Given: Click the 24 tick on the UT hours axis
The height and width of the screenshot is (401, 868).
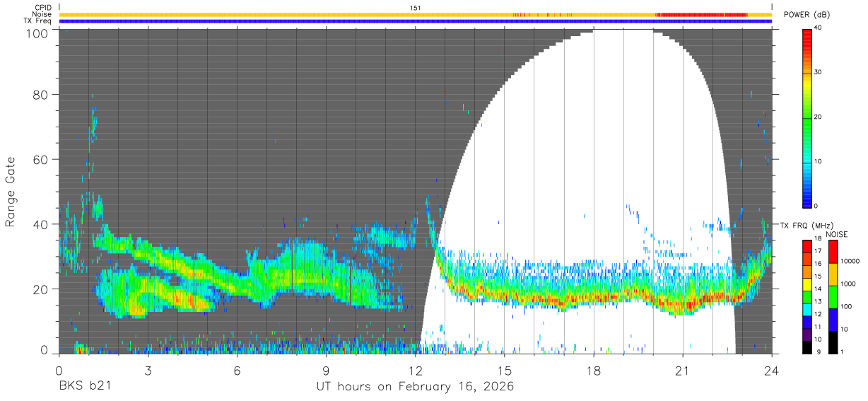Looking at the screenshot, I should click(772, 371).
